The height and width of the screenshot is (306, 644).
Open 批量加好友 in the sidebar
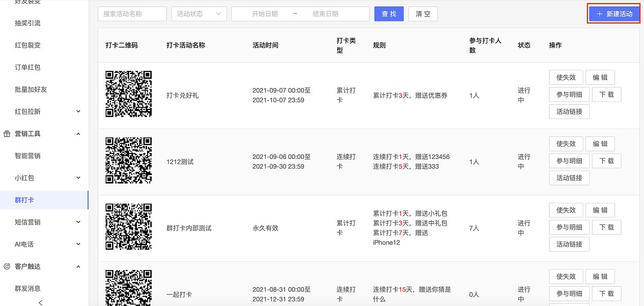pyautogui.click(x=31, y=89)
